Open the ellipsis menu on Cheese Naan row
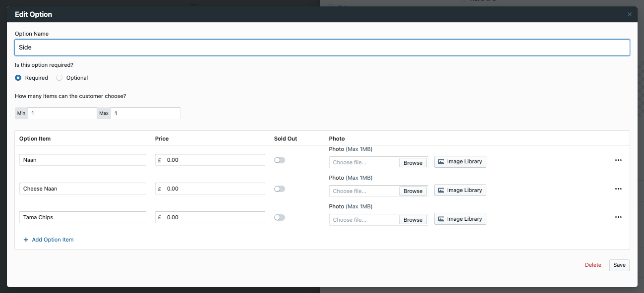644x293 pixels. (x=618, y=189)
